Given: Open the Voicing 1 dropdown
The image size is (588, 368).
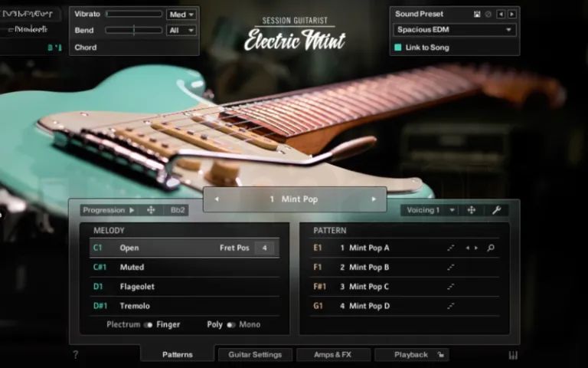Looking at the screenshot, I should click(430, 210).
